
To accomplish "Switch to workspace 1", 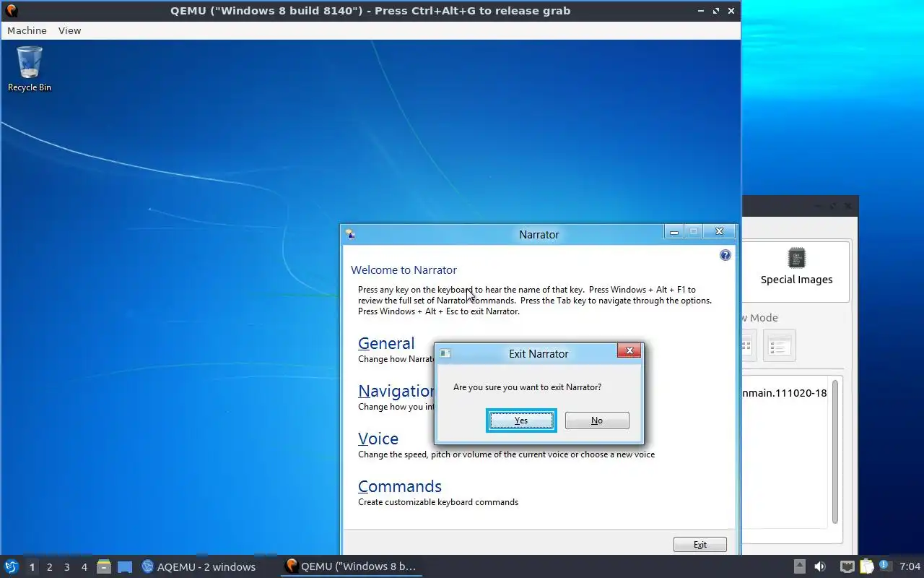I will [32, 567].
